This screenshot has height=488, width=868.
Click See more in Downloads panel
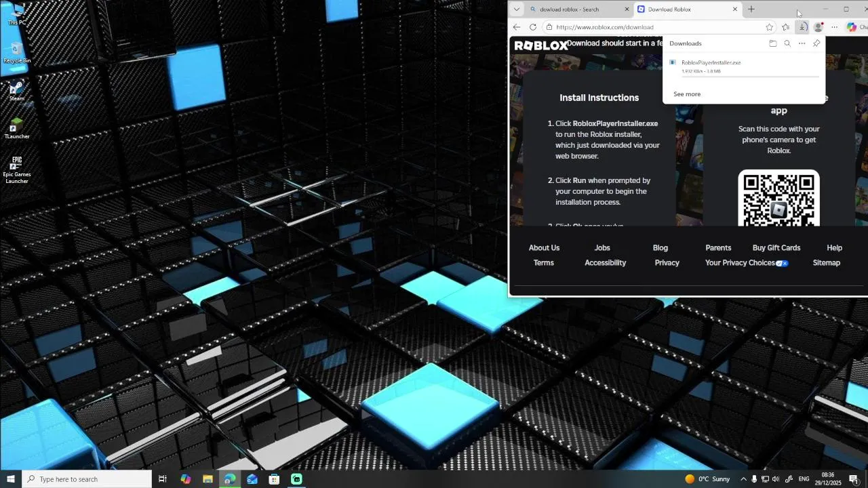(687, 94)
